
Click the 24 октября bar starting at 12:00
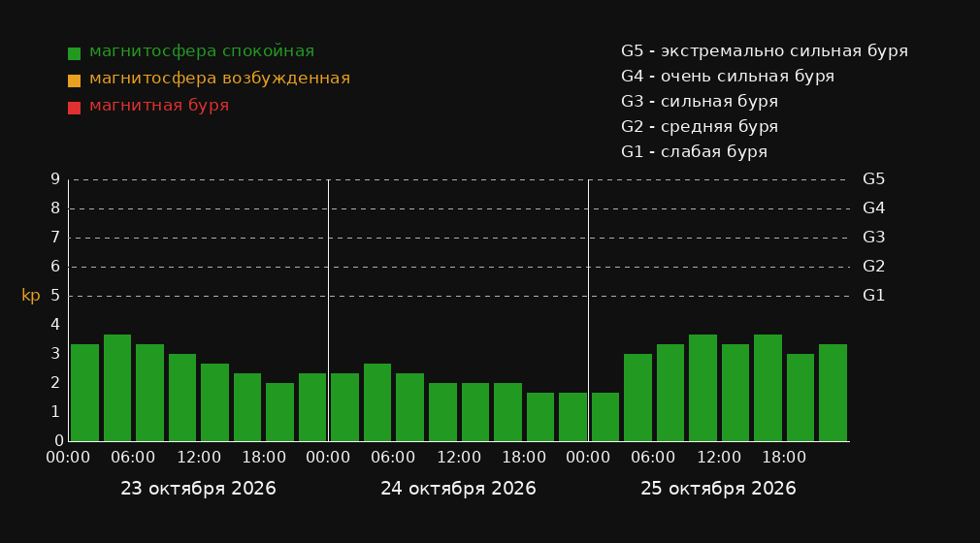(475, 412)
